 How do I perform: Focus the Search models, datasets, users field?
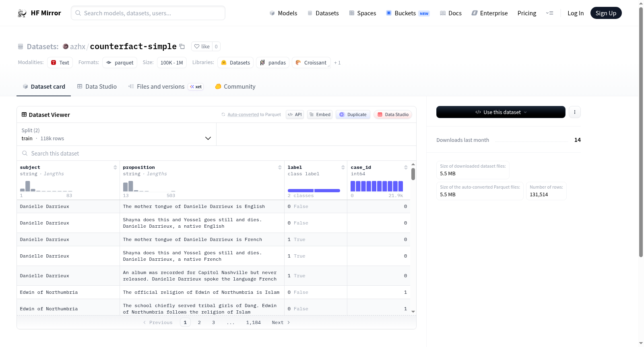(148, 13)
